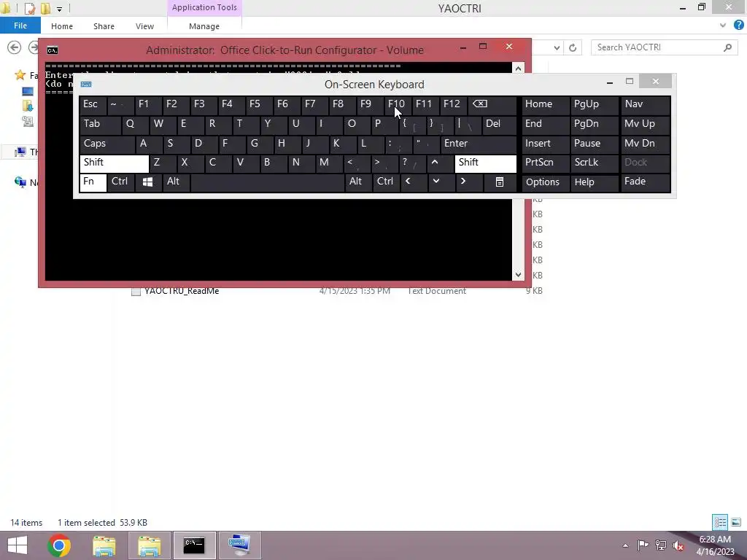Click the Esc key

(x=93, y=105)
